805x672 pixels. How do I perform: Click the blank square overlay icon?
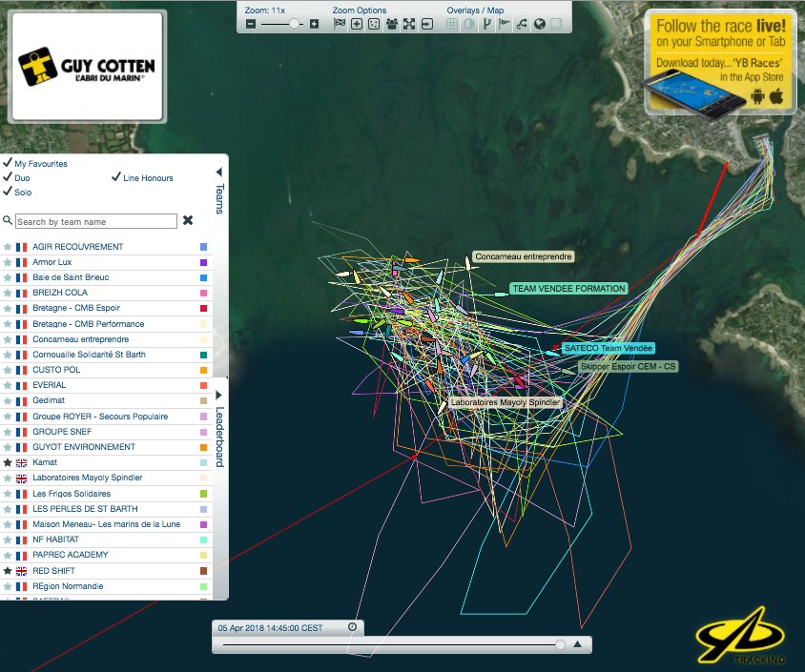point(556,24)
